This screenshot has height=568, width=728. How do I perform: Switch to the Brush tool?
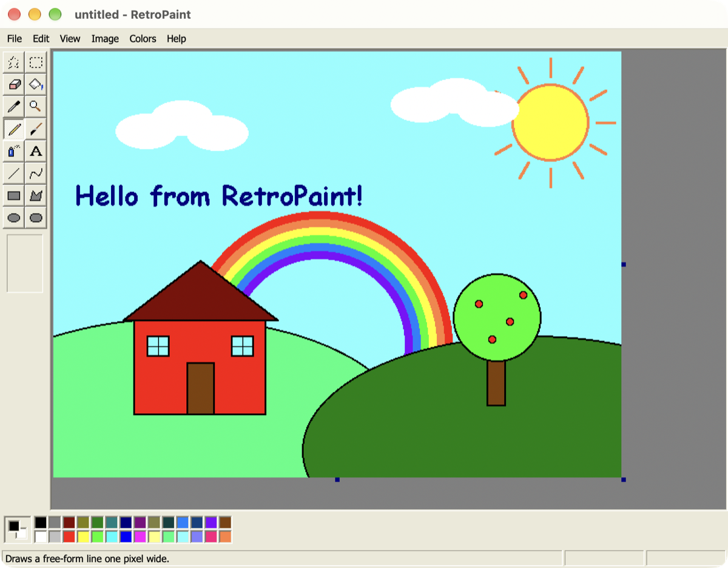[x=36, y=129]
